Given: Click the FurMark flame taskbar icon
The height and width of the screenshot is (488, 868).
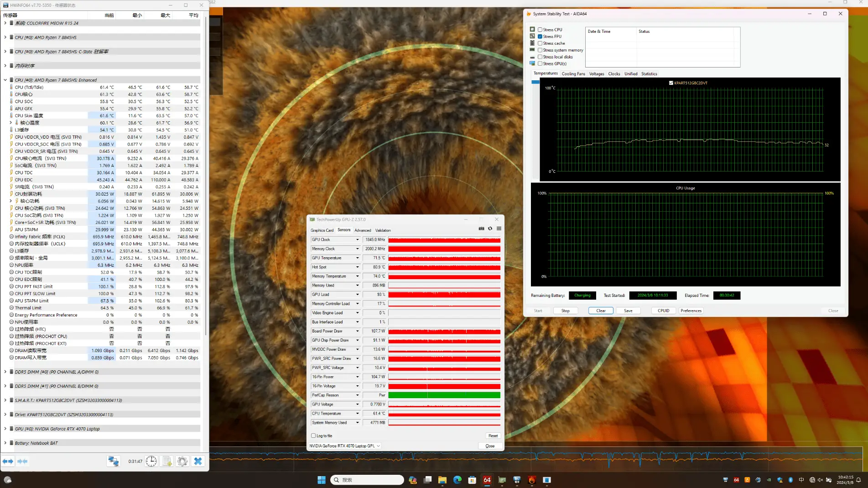Looking at the screenshot, I should [532, 480].
